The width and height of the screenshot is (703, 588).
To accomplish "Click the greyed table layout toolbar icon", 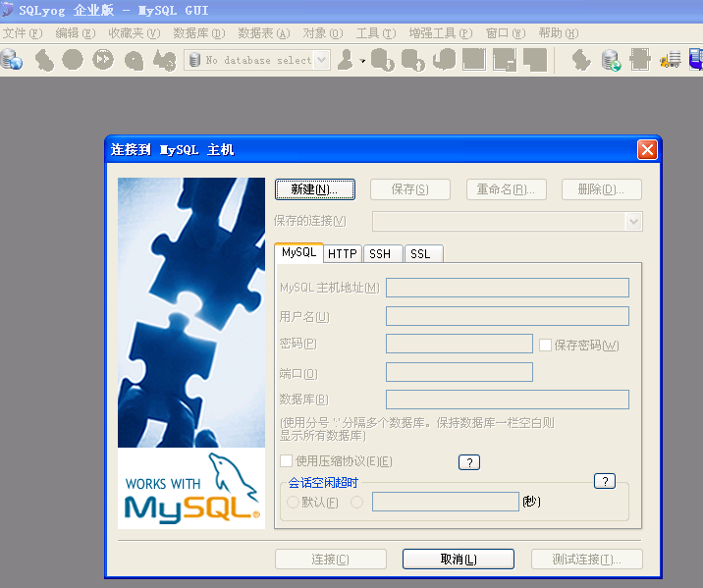I will [505, 60].
